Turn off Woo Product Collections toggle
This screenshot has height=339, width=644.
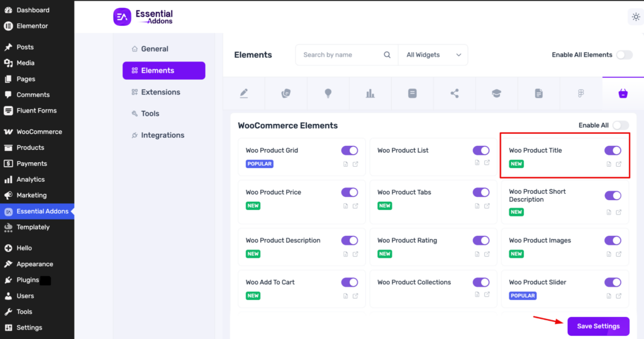(481, 282)
